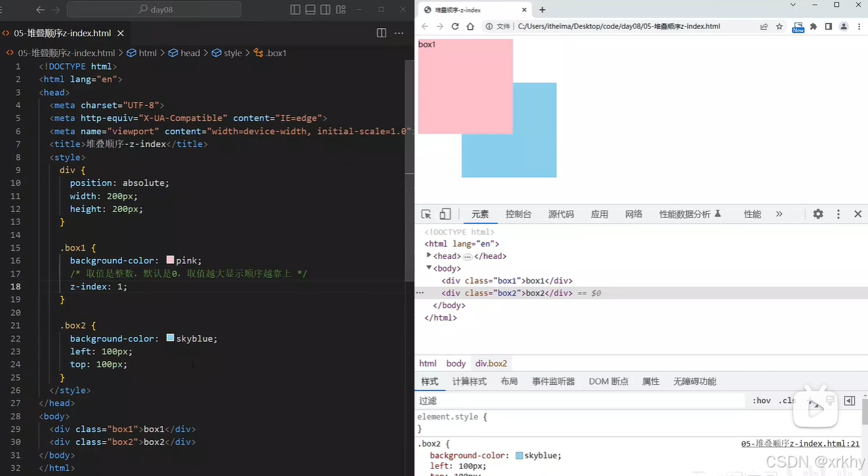This screenshot has height=476, width=868.
Task: Open the 计算样式 styles sub-tab
Action: click(469, 382)
